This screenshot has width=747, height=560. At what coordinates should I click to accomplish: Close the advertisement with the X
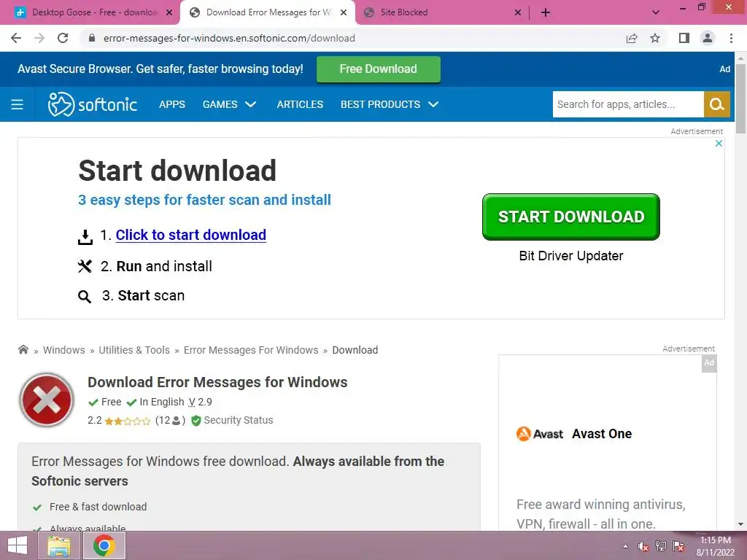click(x=719, y=144)
